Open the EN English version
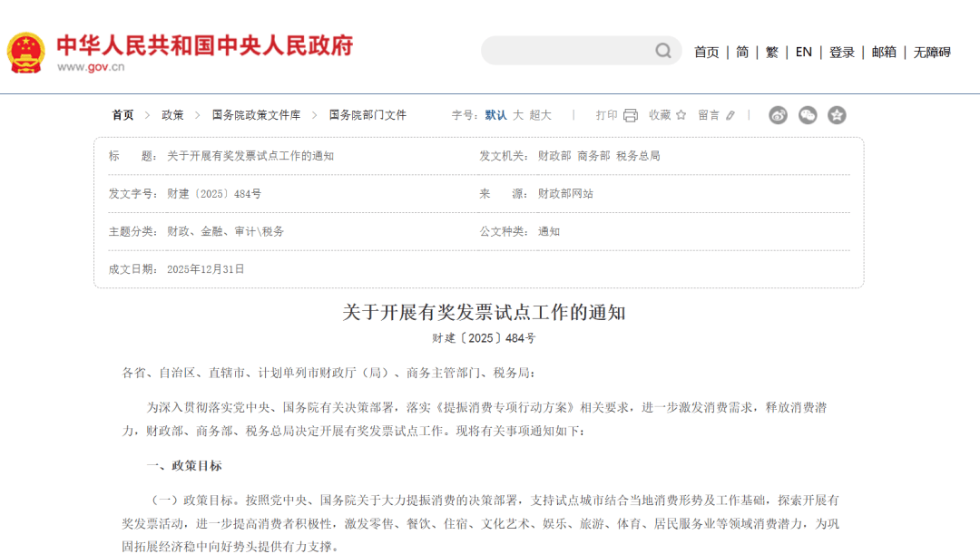This screenshot has height=554, width=980. 803,53
